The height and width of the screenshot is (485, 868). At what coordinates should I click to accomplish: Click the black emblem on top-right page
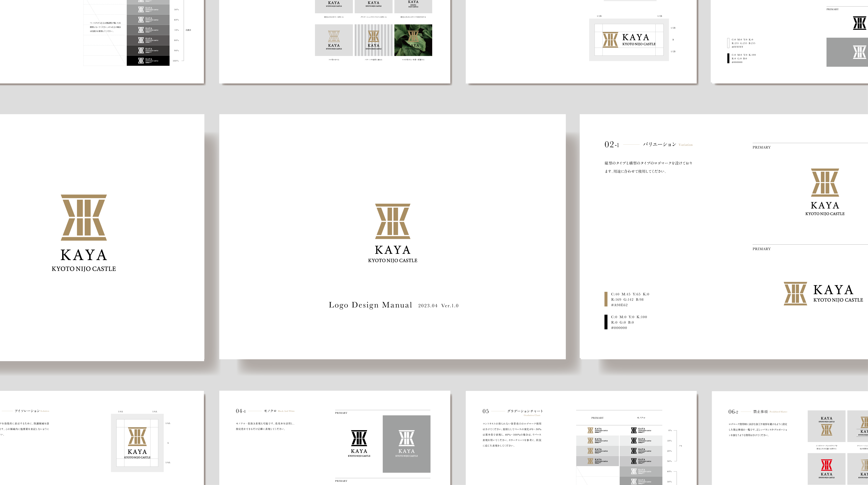859,23
